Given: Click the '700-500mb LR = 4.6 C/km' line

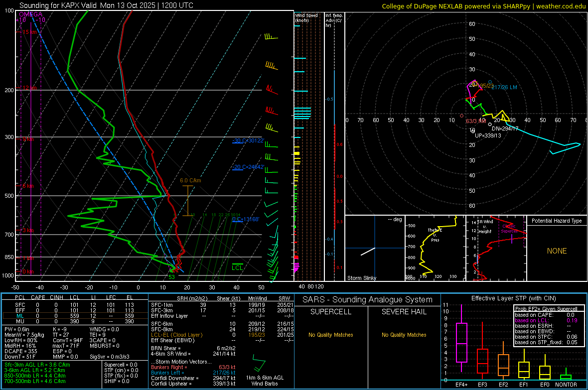Looking at the screenshot, I should tap(35, 381).
